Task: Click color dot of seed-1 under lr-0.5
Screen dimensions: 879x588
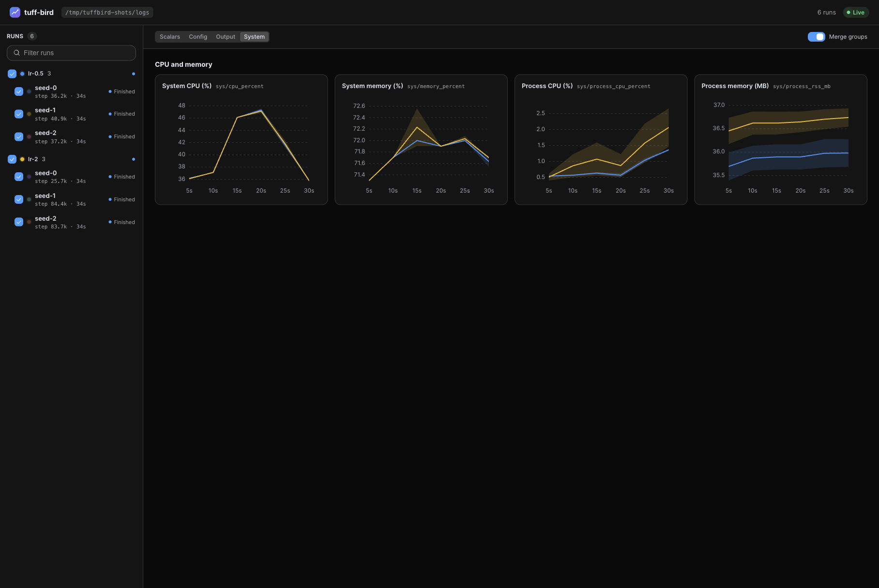Action: tap(29, 114)
